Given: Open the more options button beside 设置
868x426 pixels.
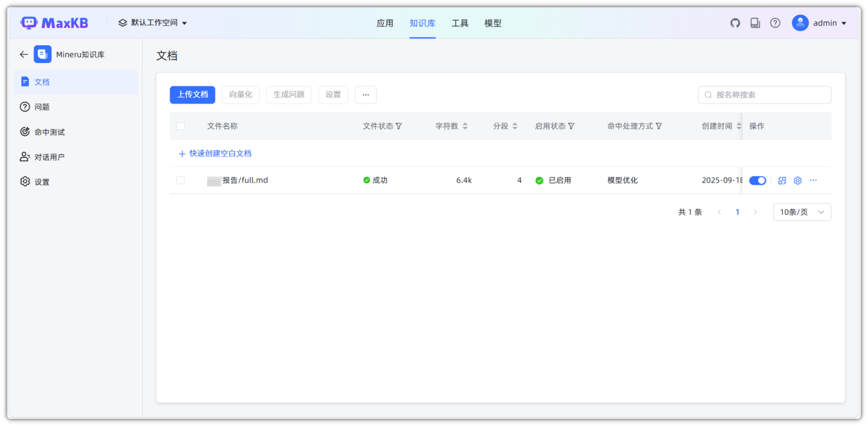Looking at the screenshot, I should coord(365,95).
